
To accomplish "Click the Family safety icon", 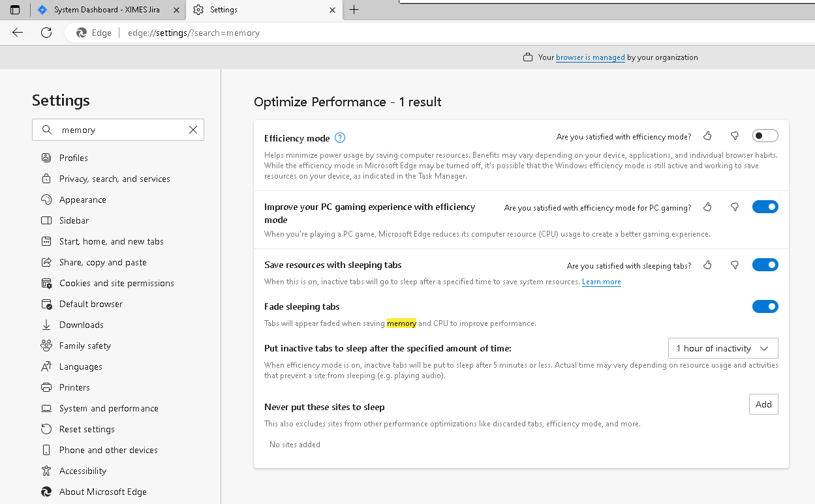I will point(46,346).
